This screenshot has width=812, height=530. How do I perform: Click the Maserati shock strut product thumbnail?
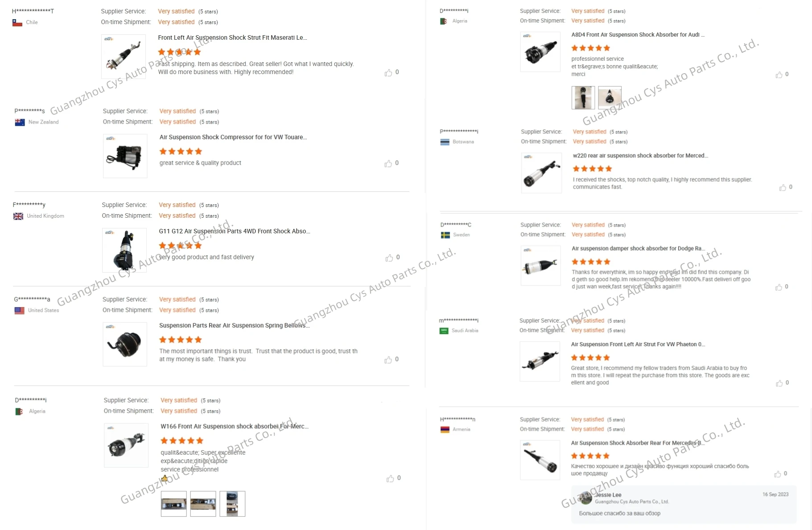coord(124,57)
